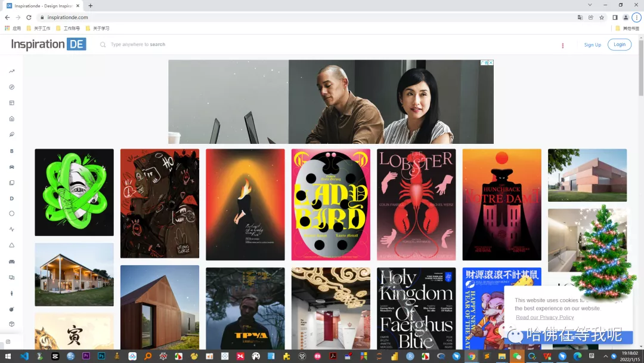The height and width of the screenshot is (363, 644).
Task: Click the Inspiration DE logo
Action: click(x=48, y=44)
